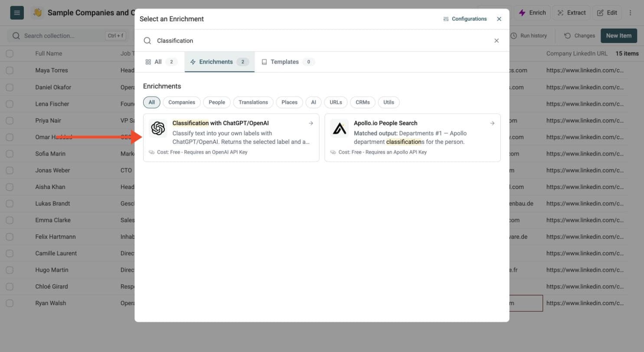Open Run history
Image resolution: width=644 pixels, height=352 pixels.
coord(529,36)
